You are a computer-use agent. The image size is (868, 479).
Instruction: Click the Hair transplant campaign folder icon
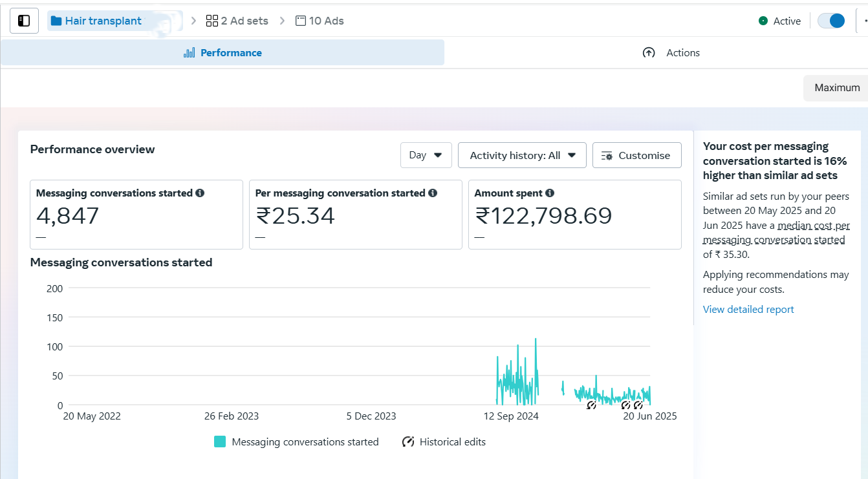click(x=56, y=21)
